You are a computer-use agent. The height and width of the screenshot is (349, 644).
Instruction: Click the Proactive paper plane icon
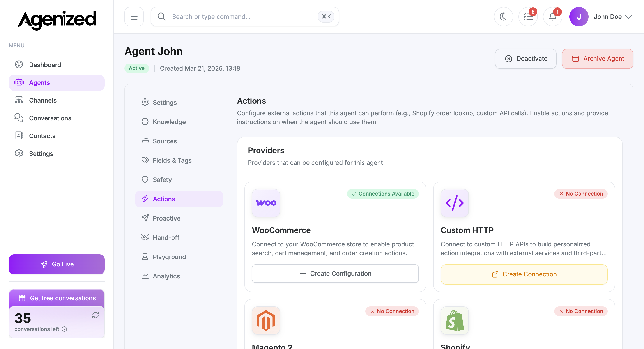pos(145,218)
